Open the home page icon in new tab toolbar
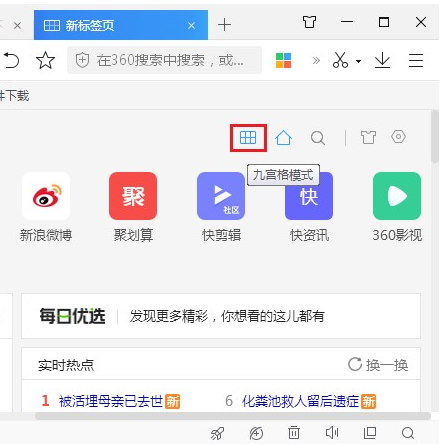The height and width of the screenshot is (445, 441). 283,137
